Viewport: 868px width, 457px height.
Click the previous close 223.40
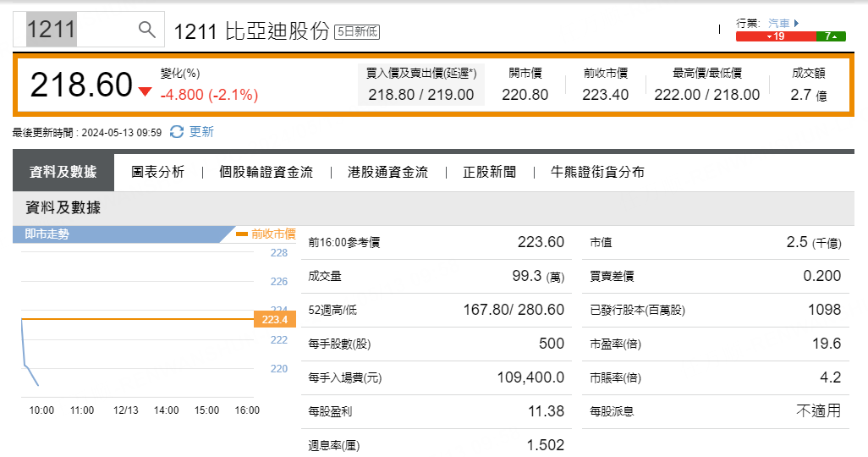click(605, 95)
